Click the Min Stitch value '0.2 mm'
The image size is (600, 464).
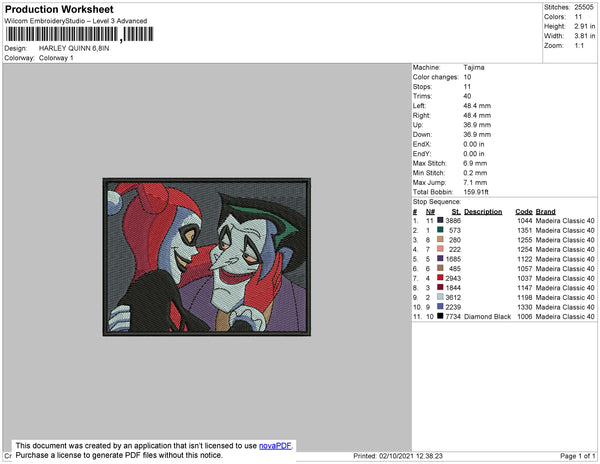pyautogui.click(x=475, y=173)
